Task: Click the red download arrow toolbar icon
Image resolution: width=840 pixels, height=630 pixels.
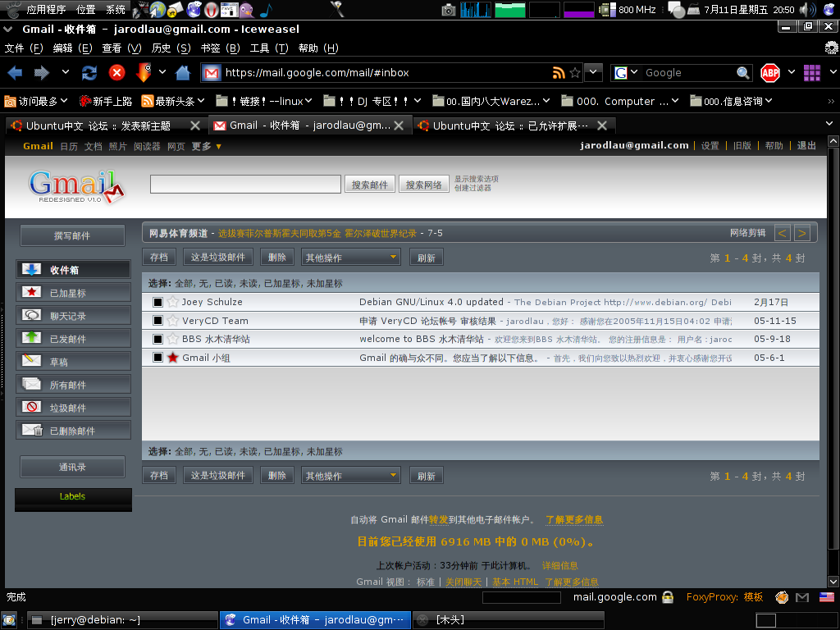Action: 144,72
